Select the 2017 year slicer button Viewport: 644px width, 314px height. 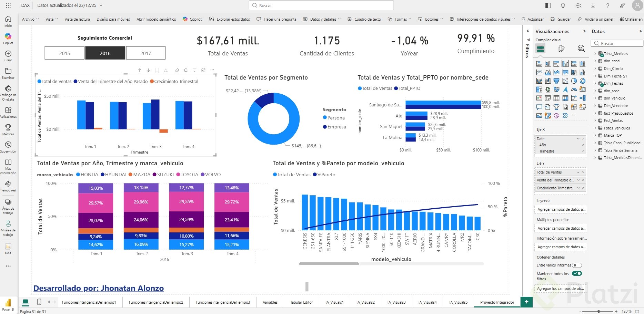pyautogui.click(x=145, y=53)
